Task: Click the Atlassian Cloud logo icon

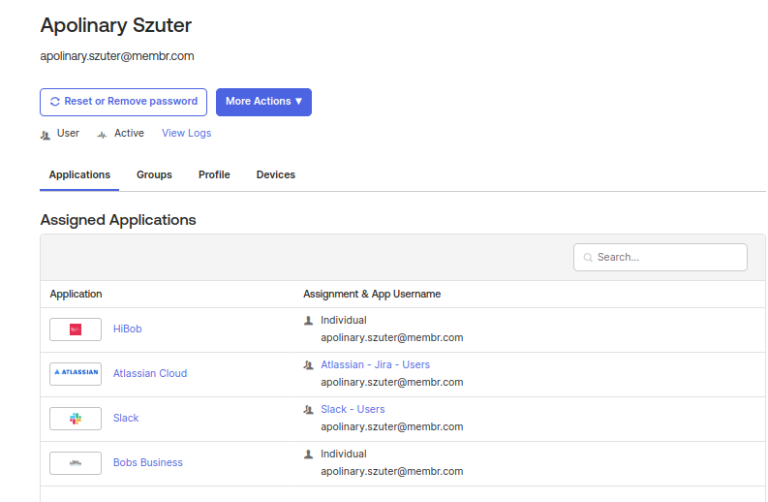Action: point(75,373)
